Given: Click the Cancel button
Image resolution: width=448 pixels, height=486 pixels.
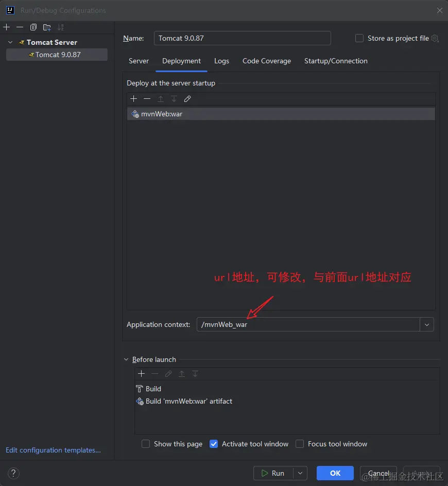Looking at the screenshot, I should 378,473.
